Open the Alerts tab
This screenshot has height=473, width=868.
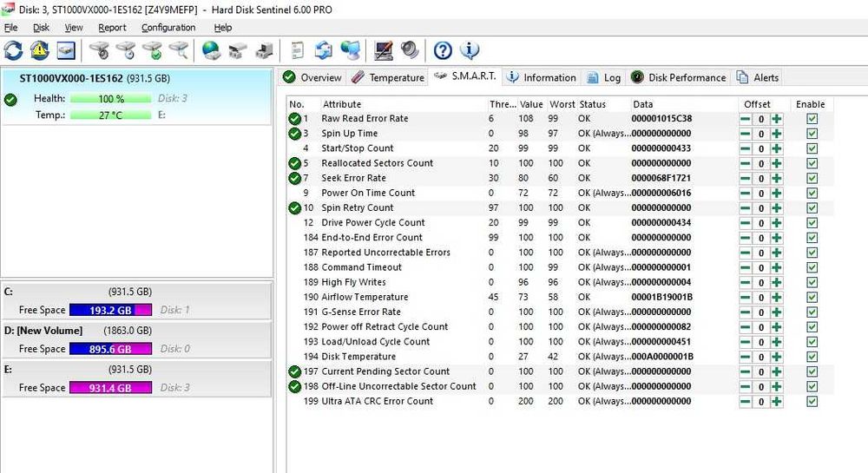point(758,77)
